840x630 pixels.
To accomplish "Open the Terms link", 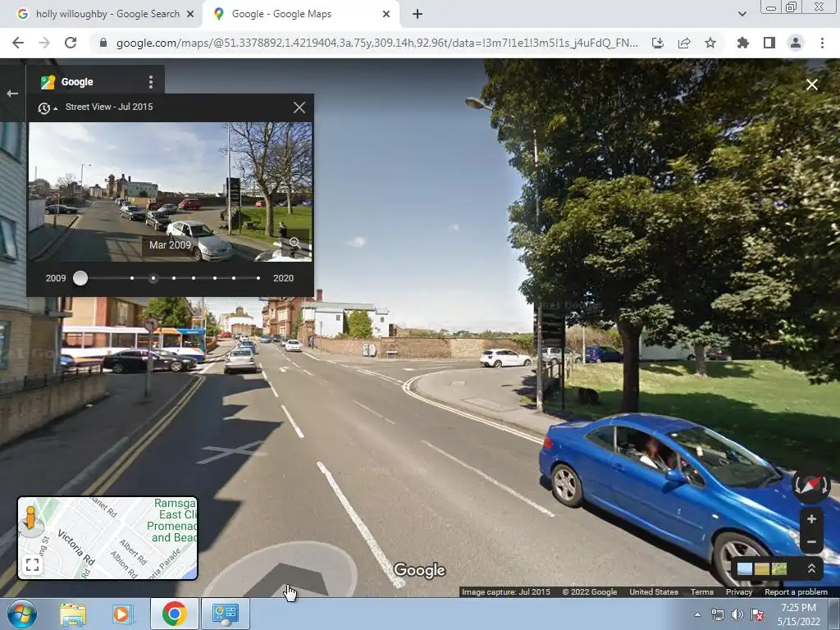I will coord(702,592).
